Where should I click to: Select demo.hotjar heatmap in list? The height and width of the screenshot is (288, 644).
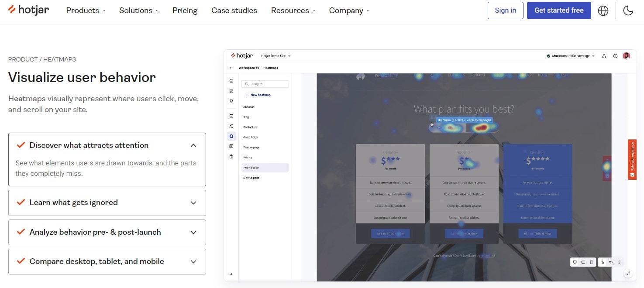click(x=250, y=137)
